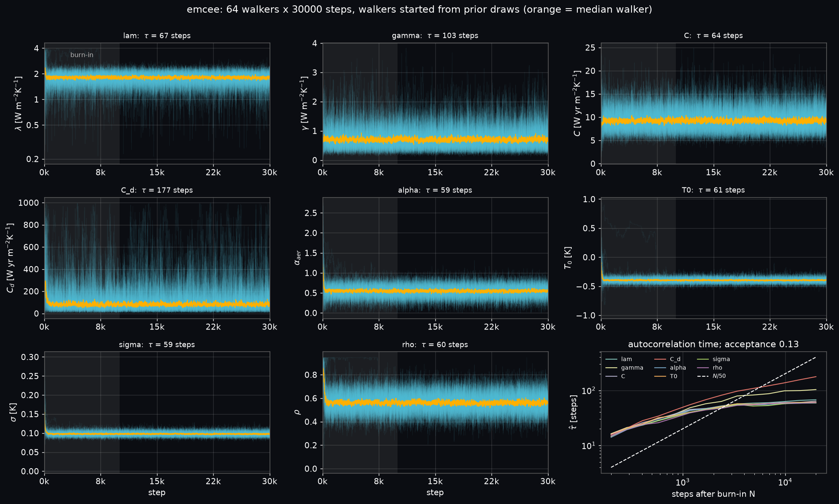Screen dimensions: 839x504
Task: Click the 'alpha' legend entry
Action: 671,368
